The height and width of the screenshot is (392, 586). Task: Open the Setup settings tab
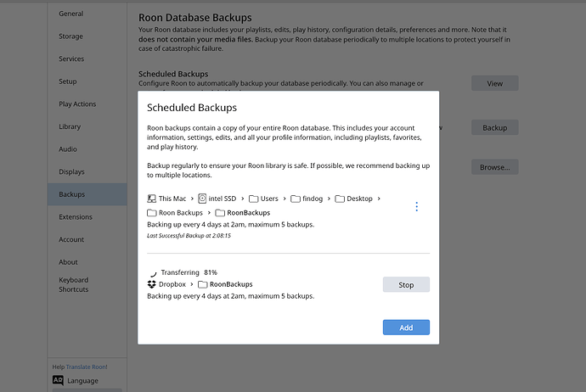point(87,81)
